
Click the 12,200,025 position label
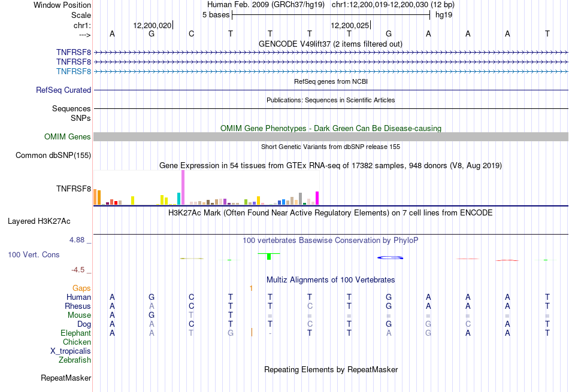click(x=350, y=25)
